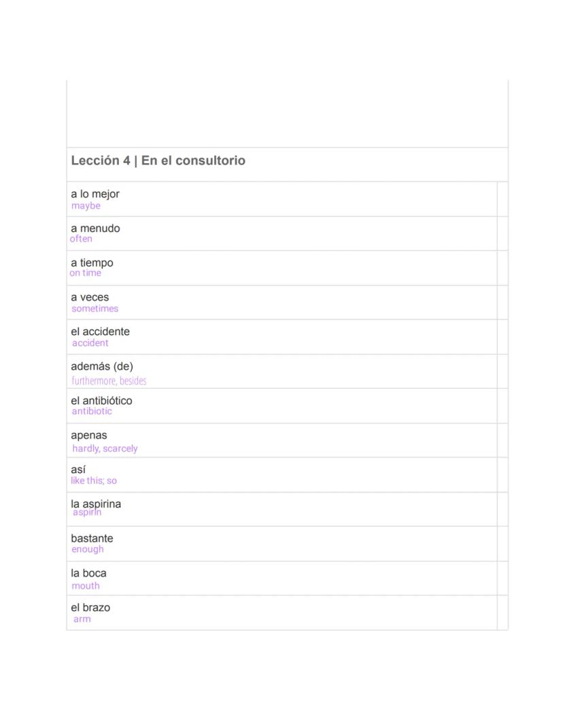The height and width of the screenshot is (728, 563).
Task: Select the term "el accidente"
Action: 100,332
